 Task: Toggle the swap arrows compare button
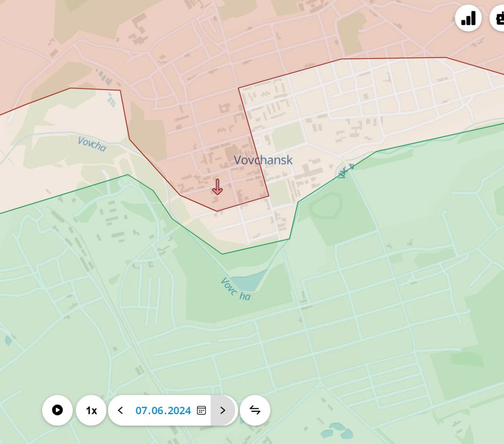pyautogui.click(x=255, y=410)
